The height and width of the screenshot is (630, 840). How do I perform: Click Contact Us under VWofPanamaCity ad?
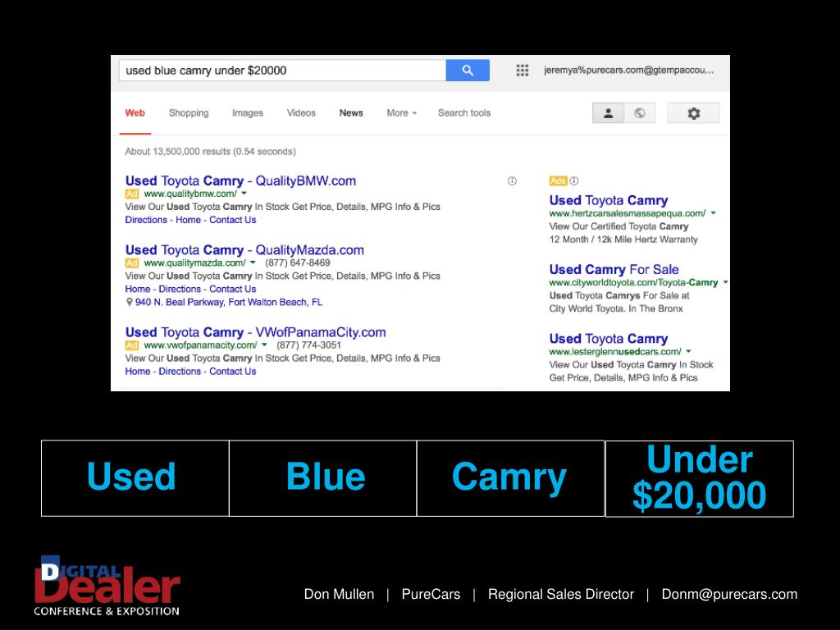point(232,372)
